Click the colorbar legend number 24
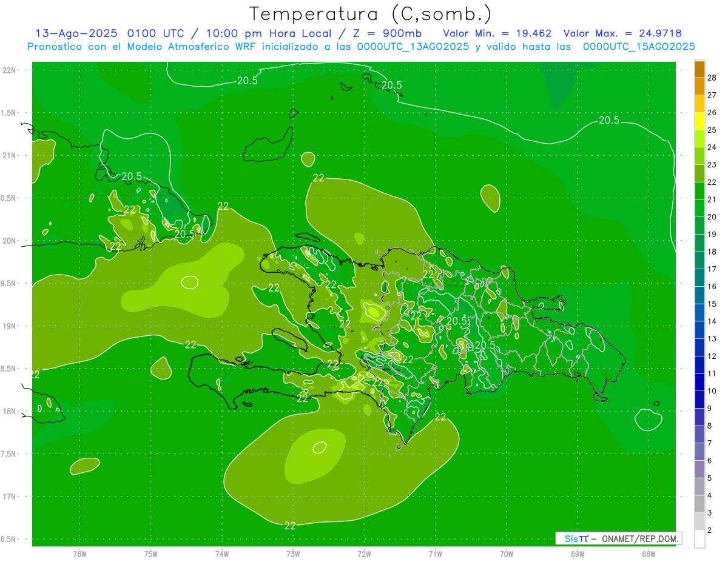The height and width of the screenshot is (562, 728). pos(712,147)
